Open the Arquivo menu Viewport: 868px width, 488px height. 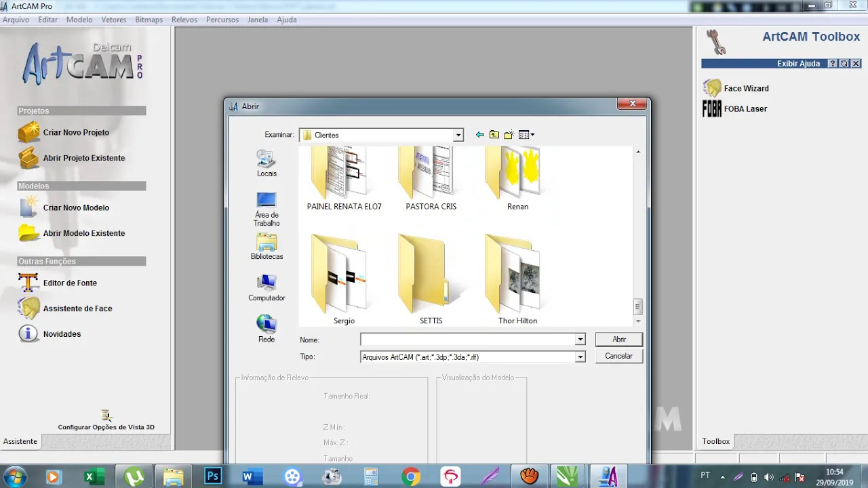[x=16, y=20]
